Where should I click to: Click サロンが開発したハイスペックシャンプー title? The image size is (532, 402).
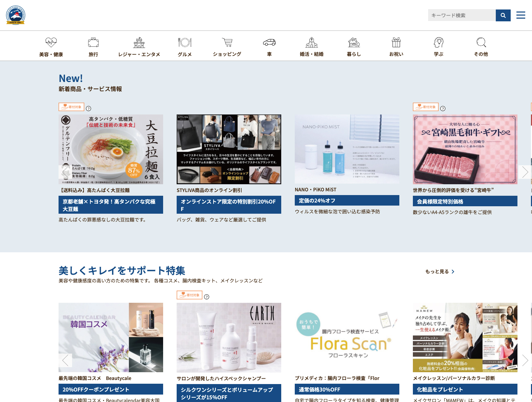pyautogui.click(x=221, y=378)
